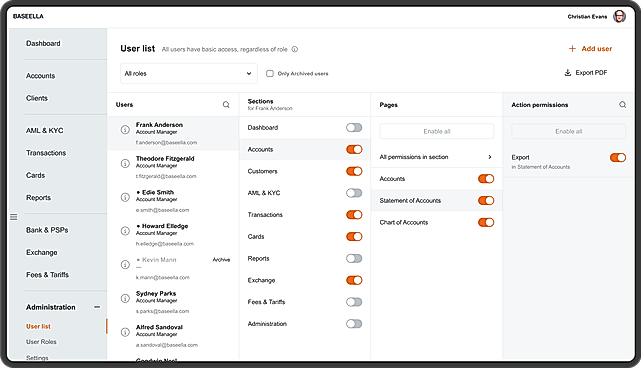Viewport: 641px width, 368px height.
Task: Click the Export PDF button
Action: coord(585,73)
